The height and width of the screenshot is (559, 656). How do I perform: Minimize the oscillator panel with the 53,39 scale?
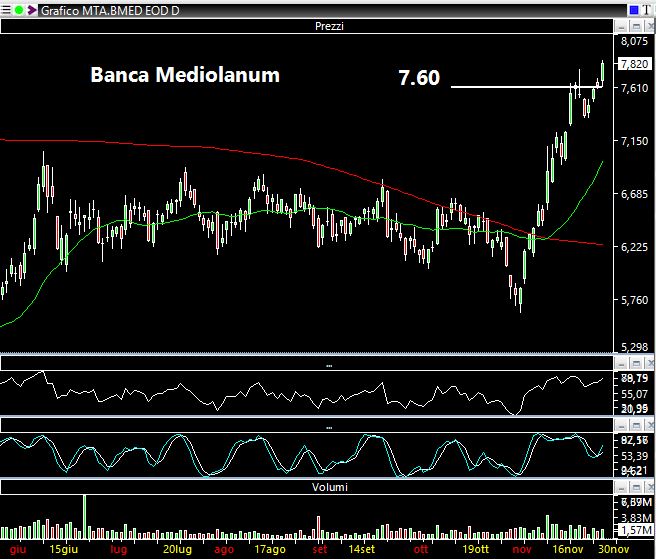pos(622,426)
